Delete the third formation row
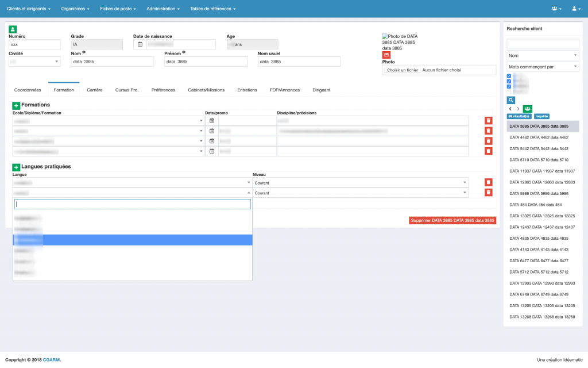 click(x=488, y=141)
